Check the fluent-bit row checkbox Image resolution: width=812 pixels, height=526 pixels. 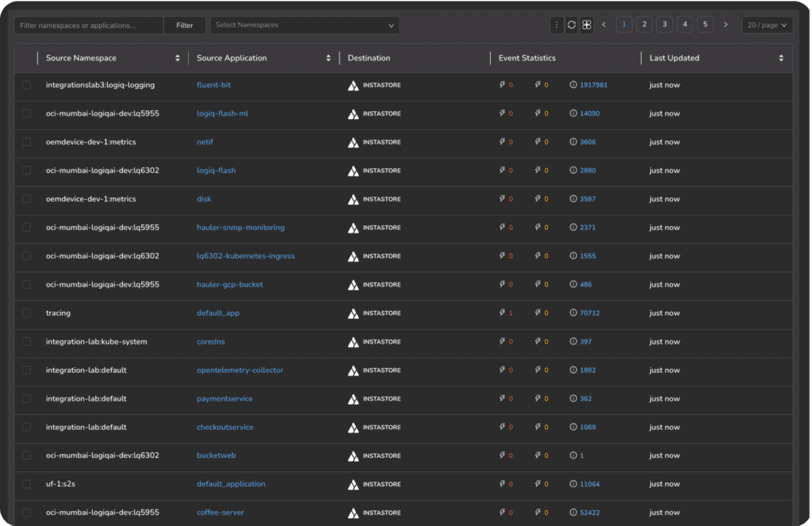(x=25, y=85)
